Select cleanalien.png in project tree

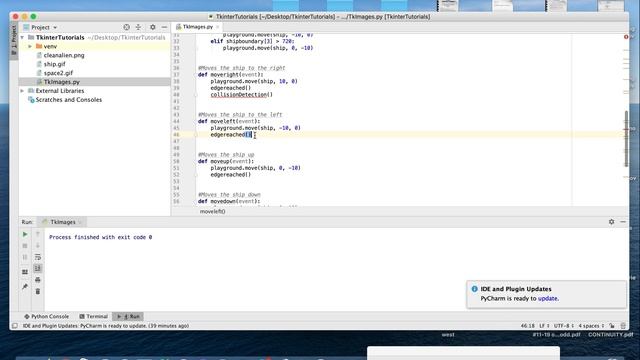(x=64, y=55)
